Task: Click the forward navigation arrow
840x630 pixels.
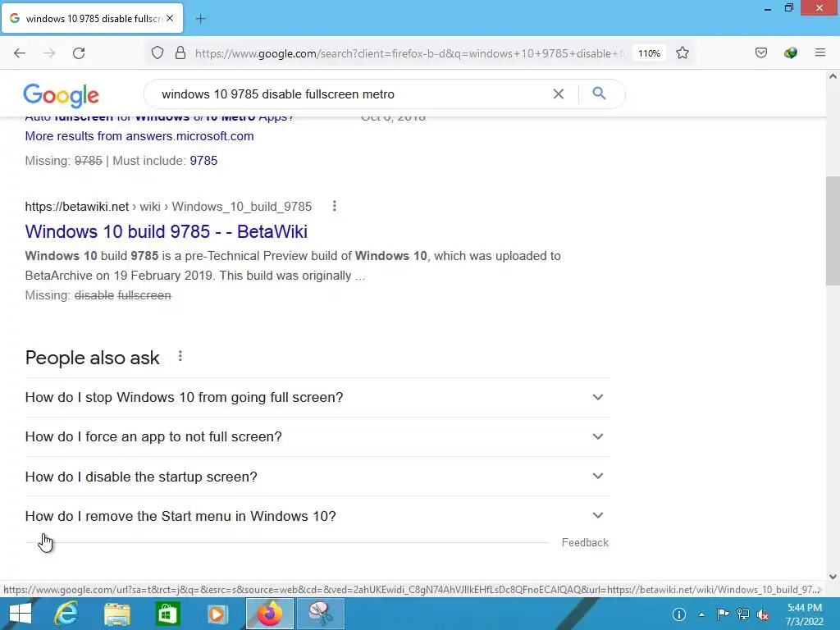Action: [49, 53]
